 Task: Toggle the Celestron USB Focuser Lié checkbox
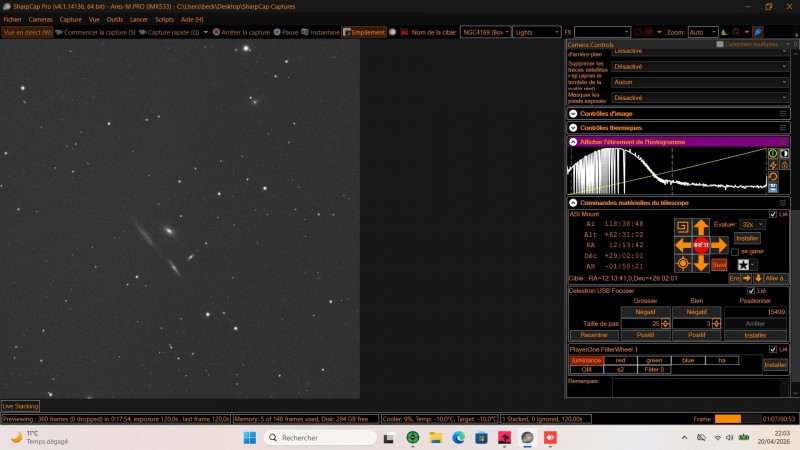click(x=751, y=291)
